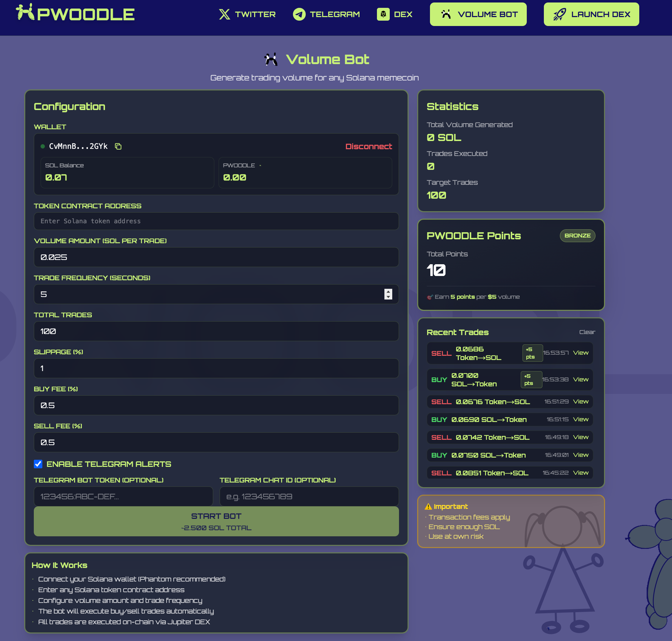Viewport: 672px width, 641px height.
Task: Click the green status dot next to CvMnnB...2GYk
Action: pos(43,146)
